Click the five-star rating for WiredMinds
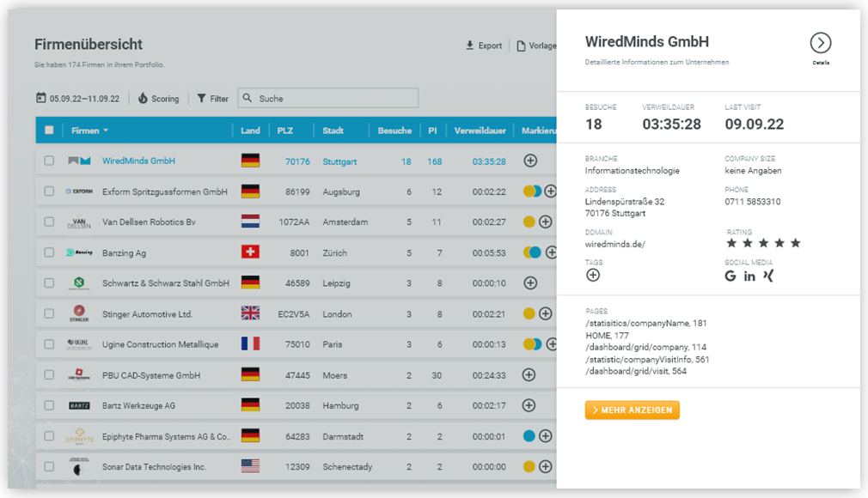Image resolution: width=868 pixels, height=498 pixels. (763, 243)
